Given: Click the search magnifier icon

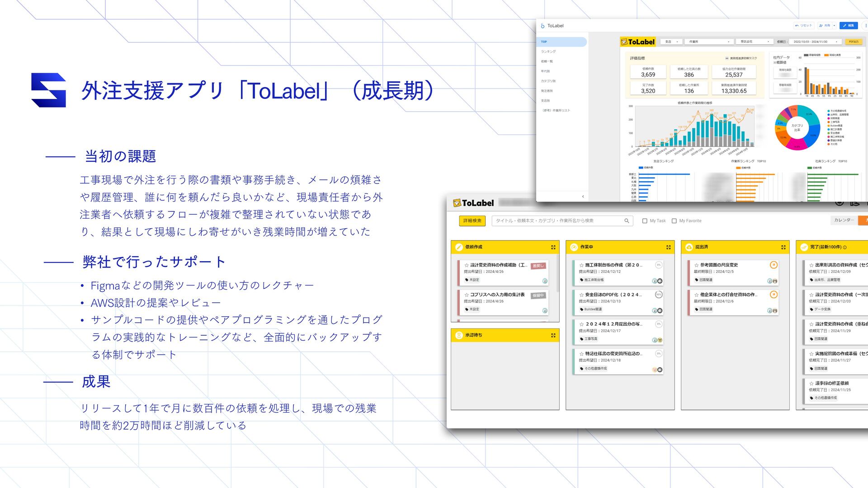Looking at the screenshot, I should tap(627, 221).
